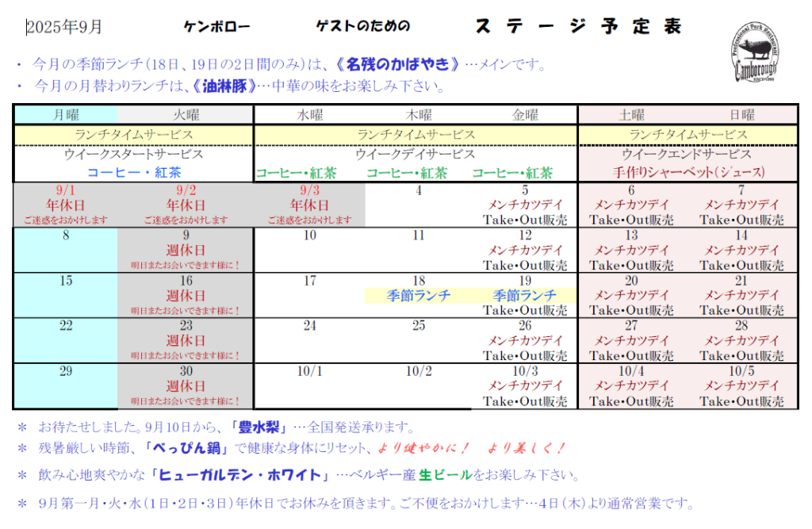Click the '土曜' column header

(631, 114)
